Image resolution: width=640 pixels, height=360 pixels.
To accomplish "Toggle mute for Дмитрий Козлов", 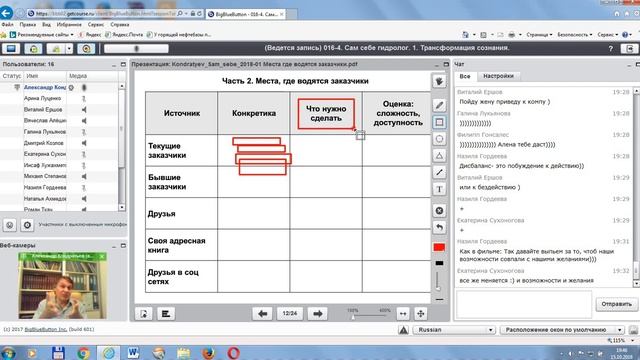I will (x=84, y=143).
